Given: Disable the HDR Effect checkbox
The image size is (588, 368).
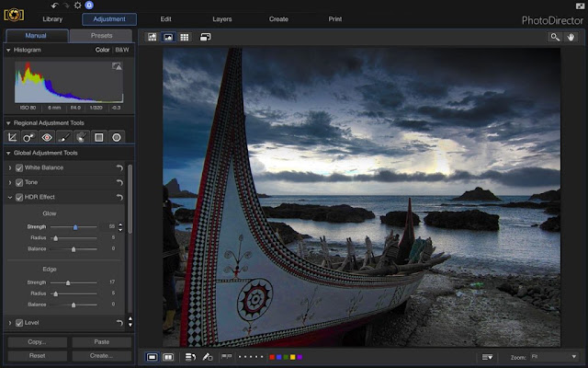Looking at the screenshot, I should point(19,197).
